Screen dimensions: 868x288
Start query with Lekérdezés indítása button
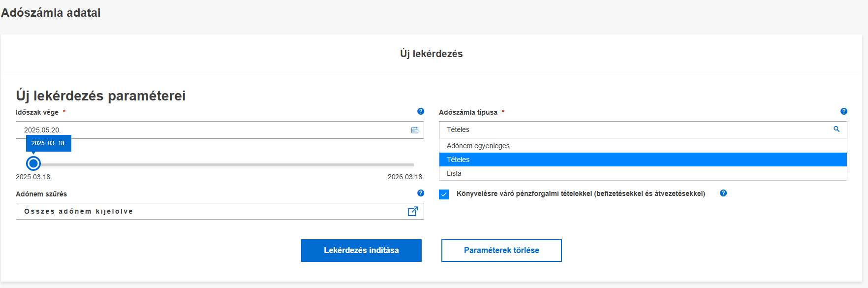pos(361,251)
